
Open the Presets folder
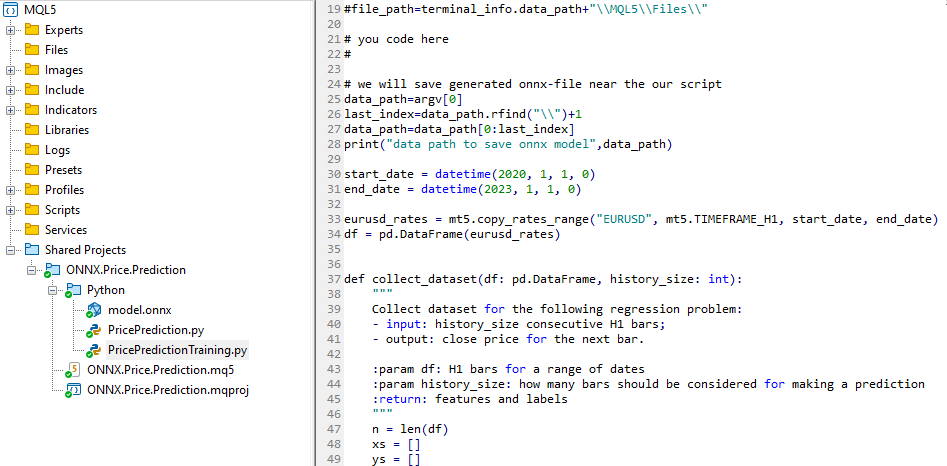pos(63,170)
